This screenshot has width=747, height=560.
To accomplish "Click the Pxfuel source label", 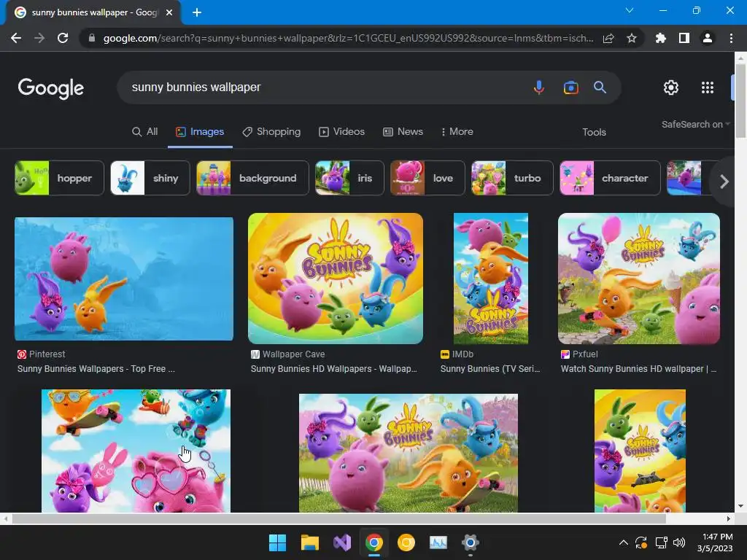I will pyautogui.click(x=579, y=354).
